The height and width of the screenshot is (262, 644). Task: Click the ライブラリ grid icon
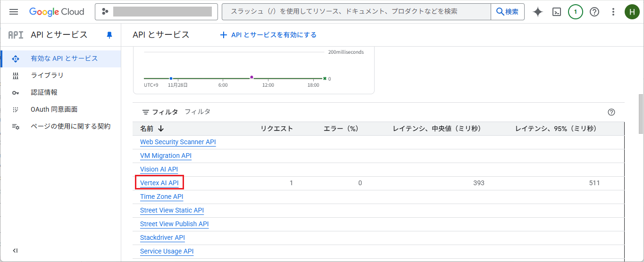pos(16,75)
